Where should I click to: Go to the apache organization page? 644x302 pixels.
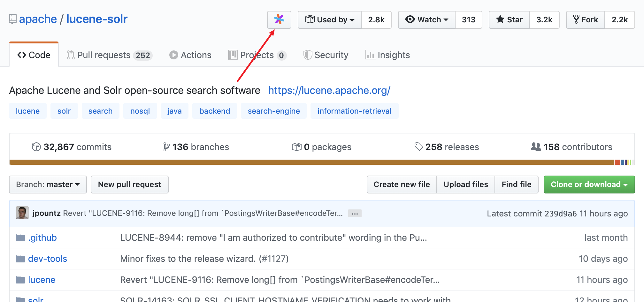point(38,19)
